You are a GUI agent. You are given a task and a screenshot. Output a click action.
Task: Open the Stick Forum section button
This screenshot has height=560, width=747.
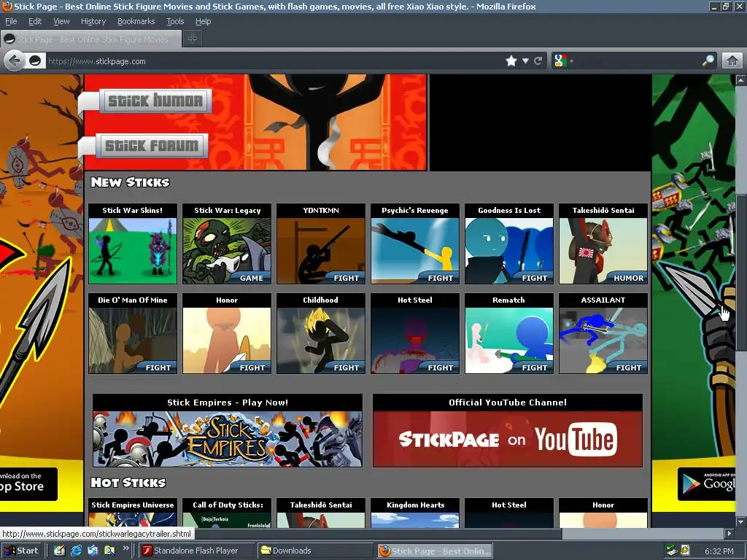tap(152, 146)
